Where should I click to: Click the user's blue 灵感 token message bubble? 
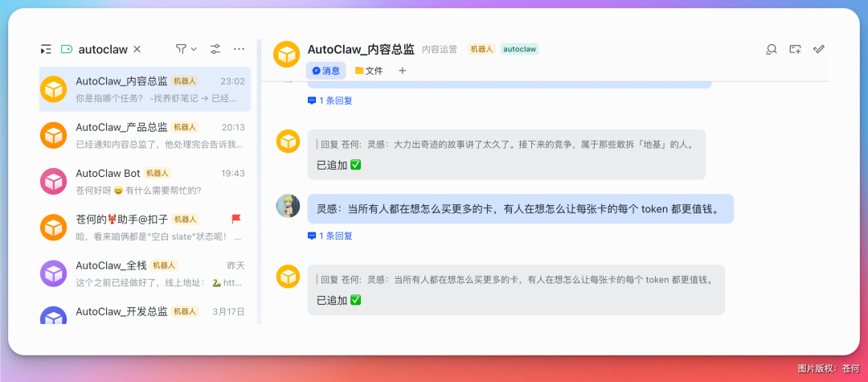[520, 209]
